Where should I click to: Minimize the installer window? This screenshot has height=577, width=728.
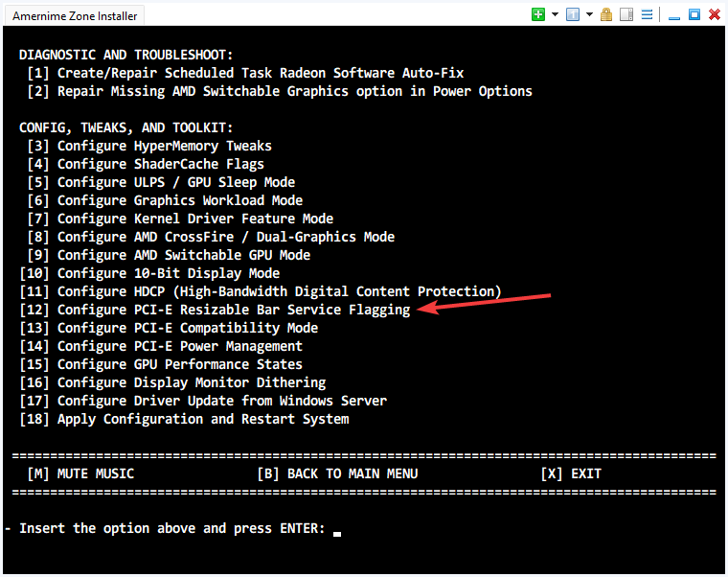tap(674, 16)
